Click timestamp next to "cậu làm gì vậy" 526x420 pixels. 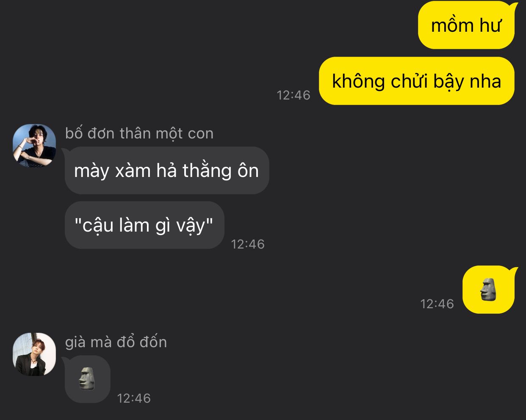tap(248, 244)
